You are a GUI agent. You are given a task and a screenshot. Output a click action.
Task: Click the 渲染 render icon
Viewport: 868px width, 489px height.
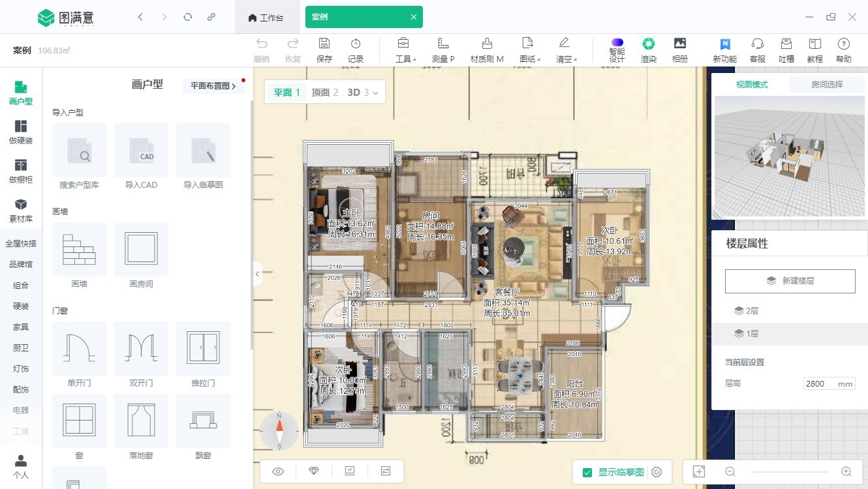coord(648,44)
